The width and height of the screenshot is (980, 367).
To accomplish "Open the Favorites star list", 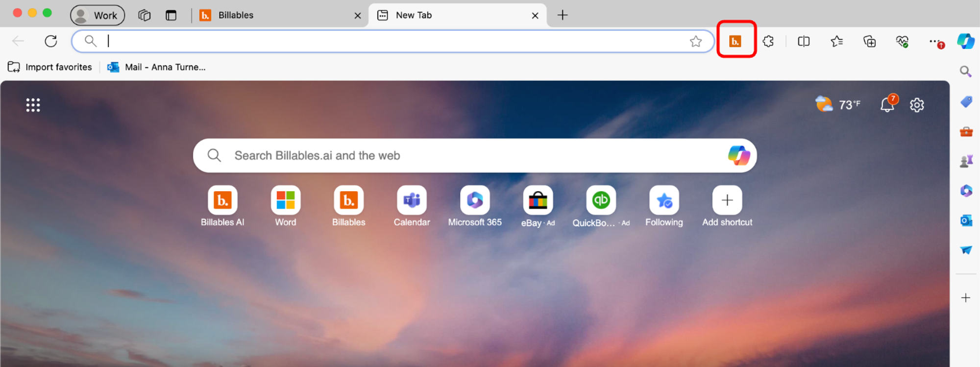I will click(x=836, y=41).
